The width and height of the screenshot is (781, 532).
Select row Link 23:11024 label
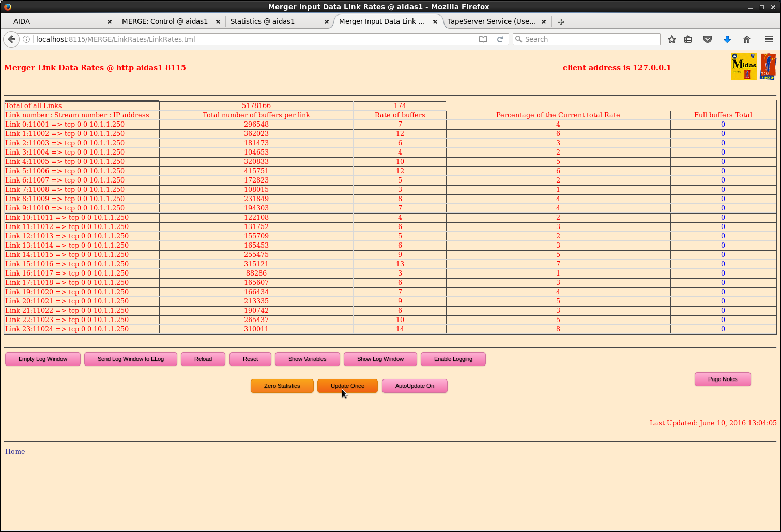click(67, 329)
